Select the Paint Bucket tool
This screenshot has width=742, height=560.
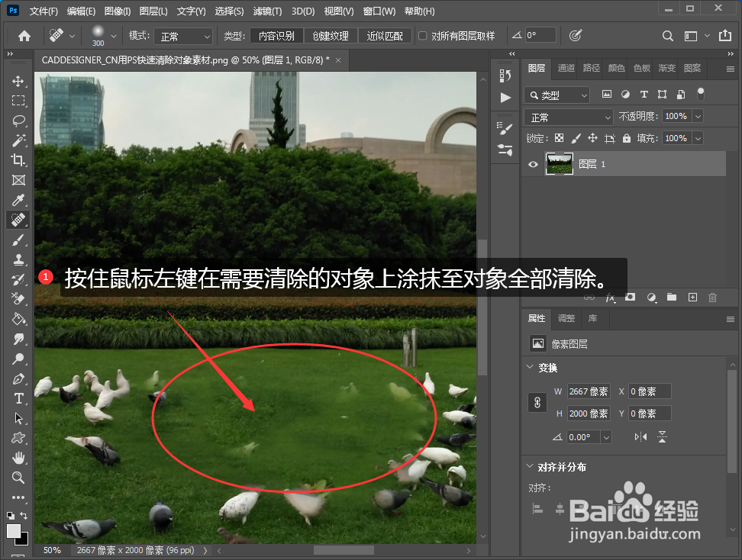[x=18, y=319]
